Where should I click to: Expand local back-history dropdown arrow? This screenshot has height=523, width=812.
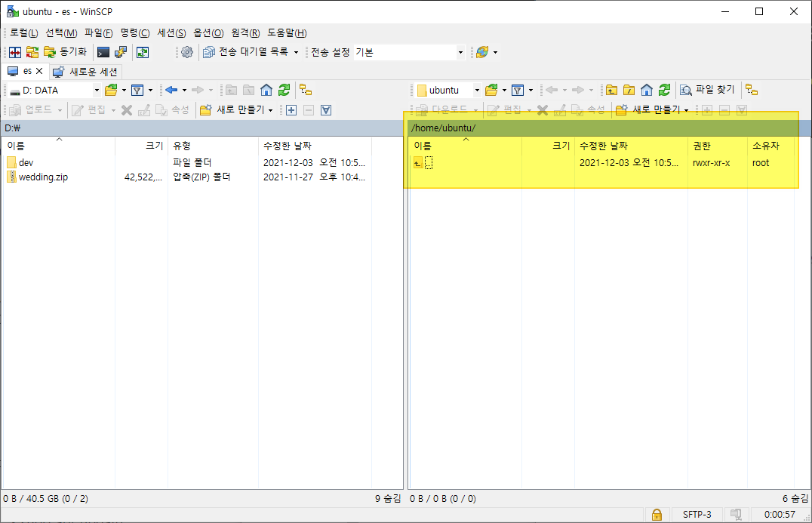coord(184,90)
